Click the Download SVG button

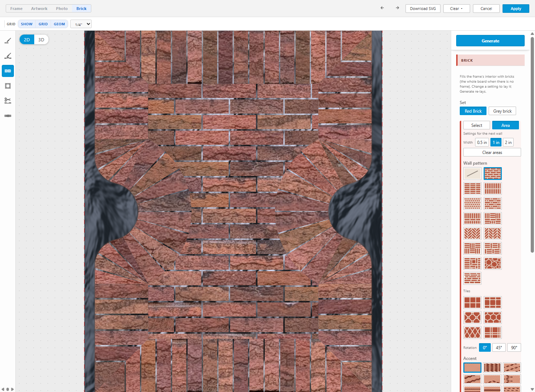click(x=423, y=9)
